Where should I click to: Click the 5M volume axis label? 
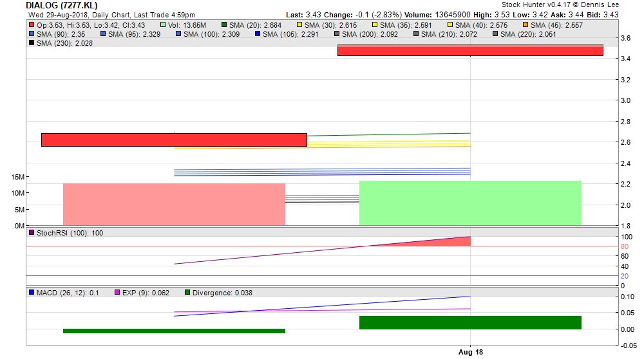[x=19, y=210]
